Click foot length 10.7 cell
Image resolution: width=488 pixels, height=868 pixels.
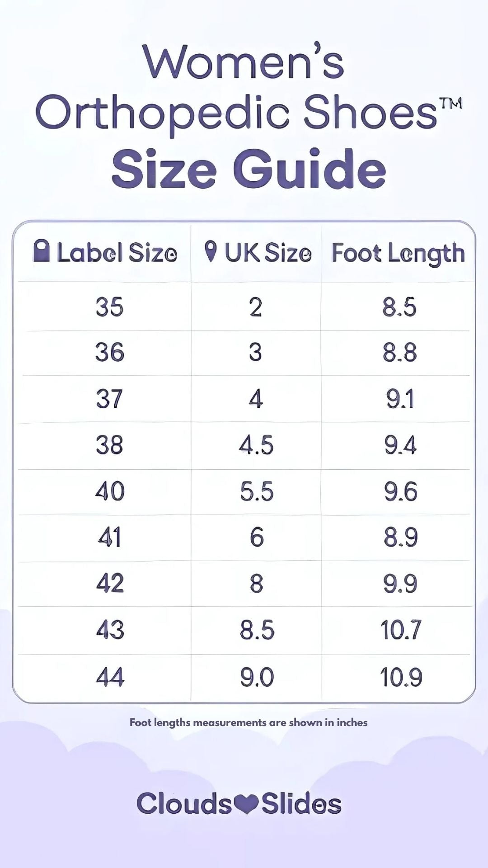coord(401,630)
